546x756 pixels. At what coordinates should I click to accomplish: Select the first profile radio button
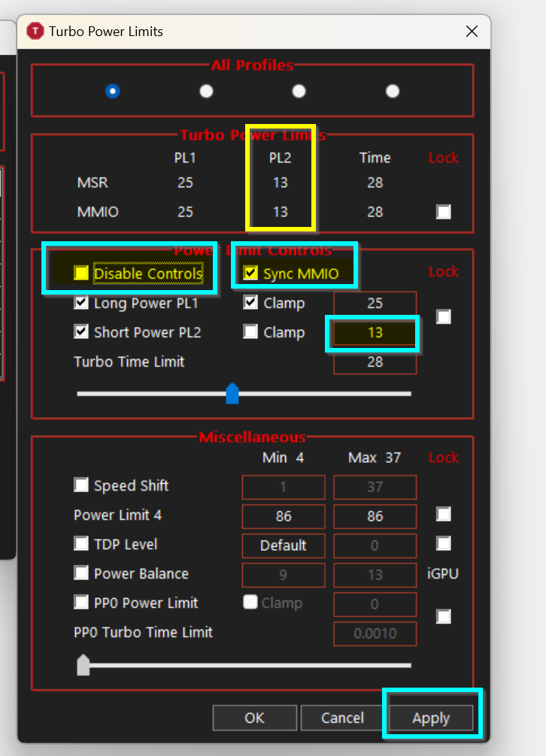coord(113,91)
